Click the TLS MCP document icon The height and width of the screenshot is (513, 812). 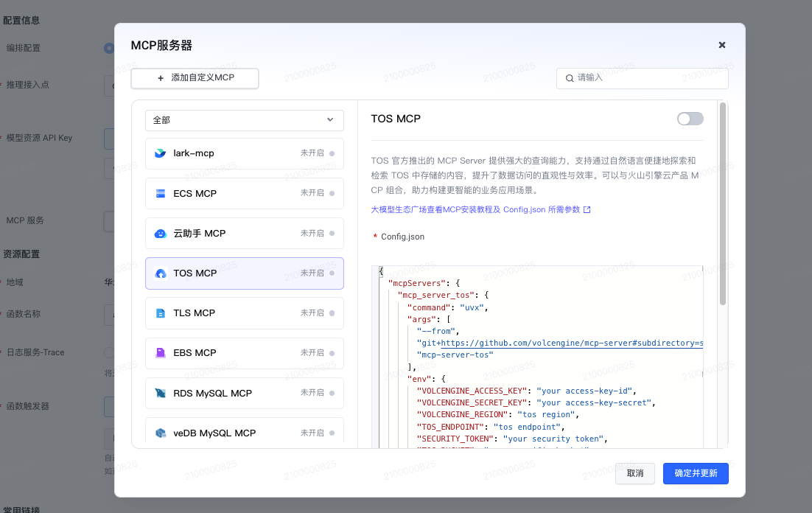pos(161,313)
